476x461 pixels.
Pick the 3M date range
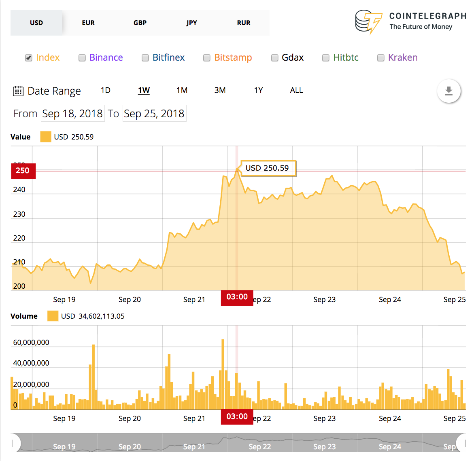pos(220,91)
